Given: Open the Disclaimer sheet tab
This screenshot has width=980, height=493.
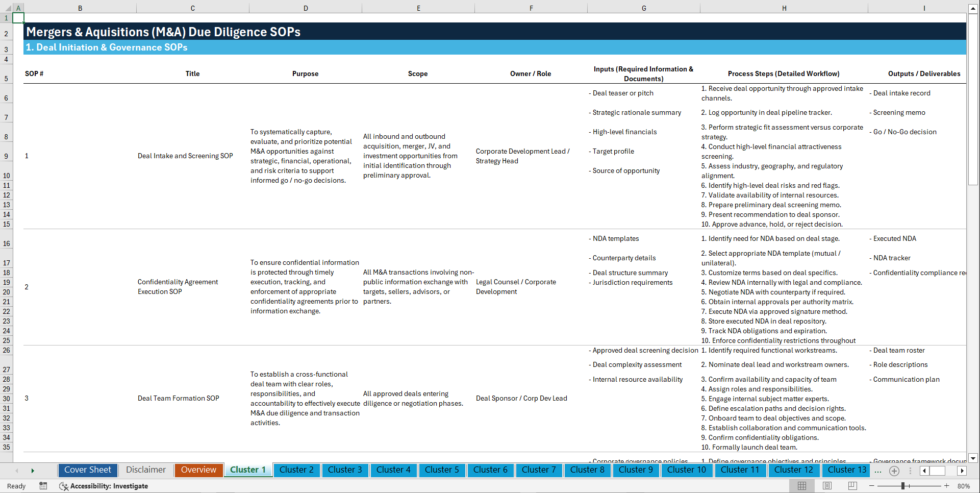Looking at the screenshot, I should tap(145, 470).
